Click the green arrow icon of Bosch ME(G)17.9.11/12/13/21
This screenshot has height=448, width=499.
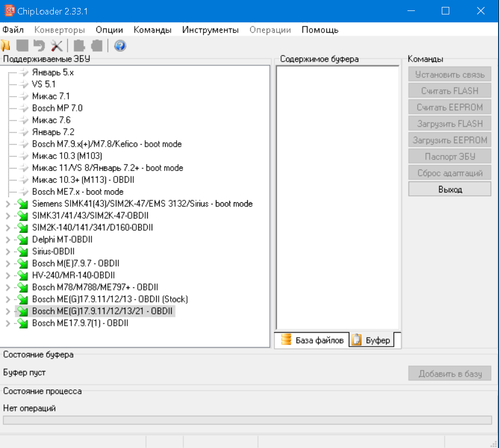click(22, 311)
